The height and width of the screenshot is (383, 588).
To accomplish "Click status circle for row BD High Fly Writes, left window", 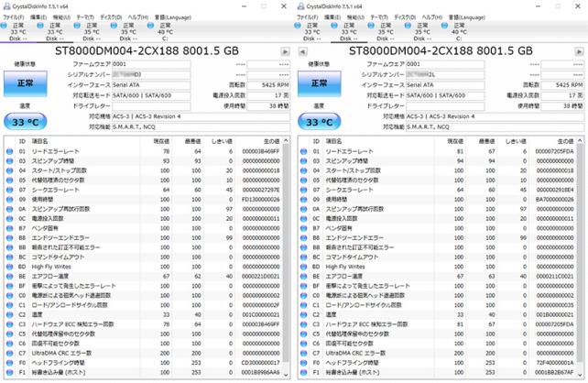I will click(10, 267).
